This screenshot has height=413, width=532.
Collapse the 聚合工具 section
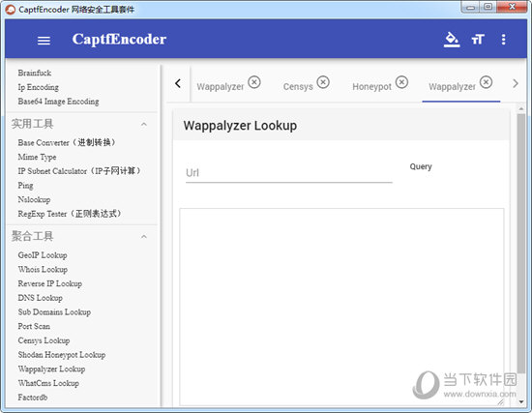(144, 237)
